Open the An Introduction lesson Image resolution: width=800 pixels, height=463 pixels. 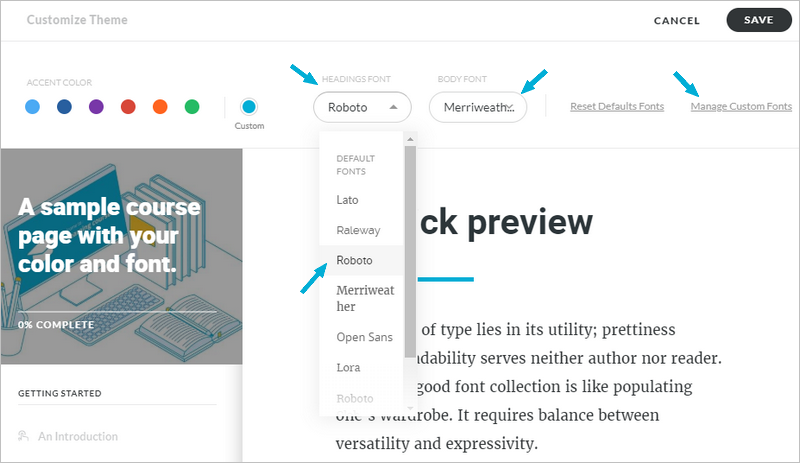78,436
